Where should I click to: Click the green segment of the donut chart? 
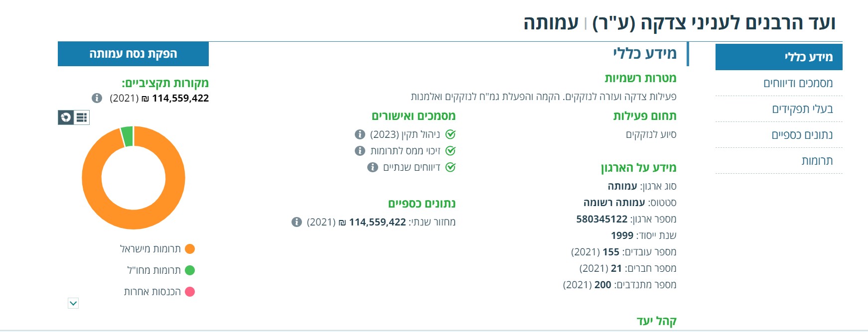point(128,136)
